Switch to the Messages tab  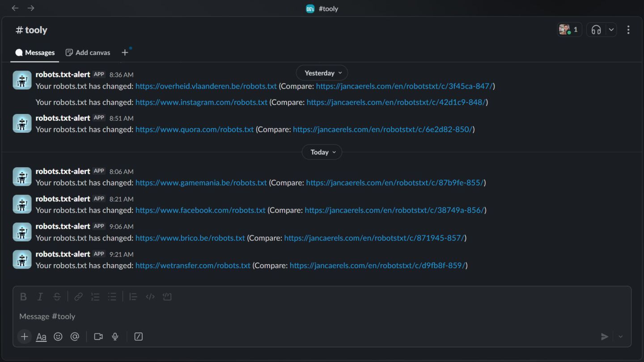tap(35, 52)
